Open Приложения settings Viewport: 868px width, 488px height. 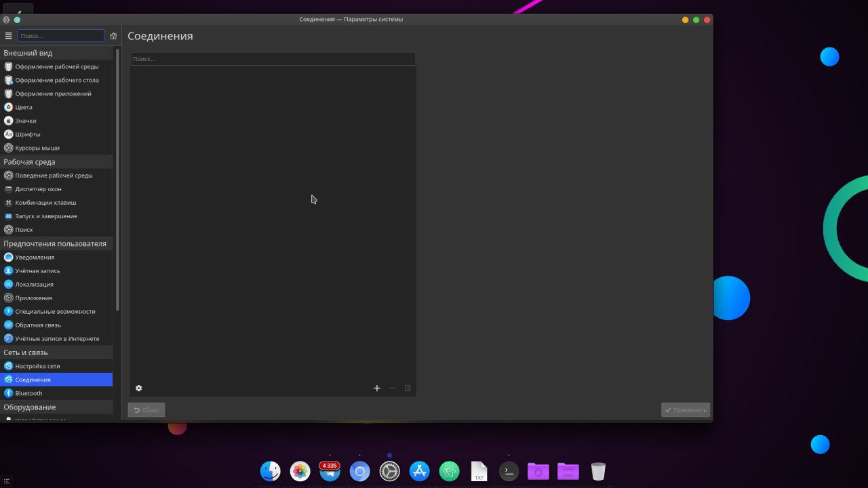56,298
